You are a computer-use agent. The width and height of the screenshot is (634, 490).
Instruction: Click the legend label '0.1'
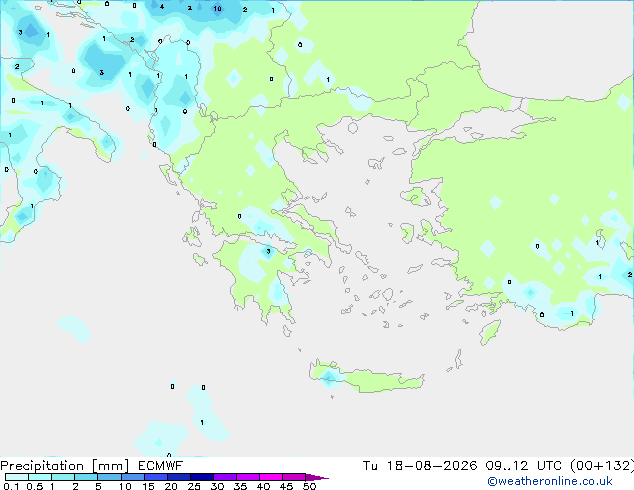tap(11, 486)
